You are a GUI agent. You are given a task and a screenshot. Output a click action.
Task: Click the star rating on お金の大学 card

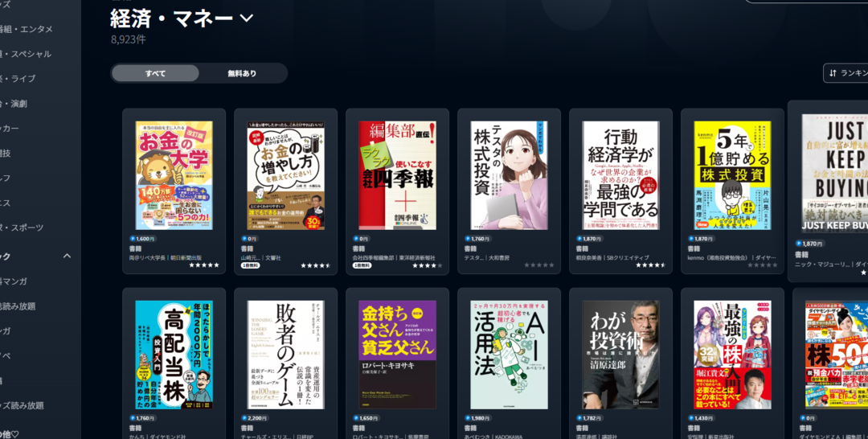(203, 265)
